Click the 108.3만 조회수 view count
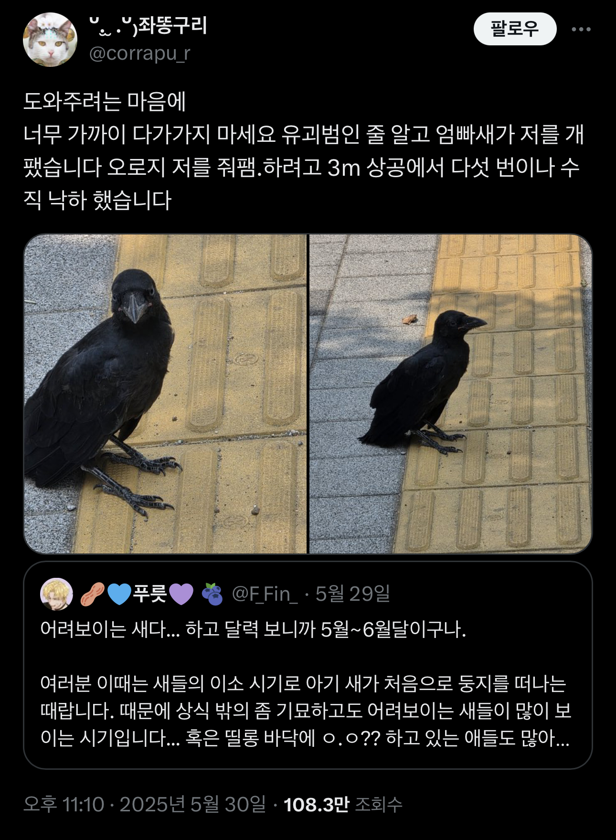Image resolution: width=616 pixels, height=840 pixels. pos(343,804)
